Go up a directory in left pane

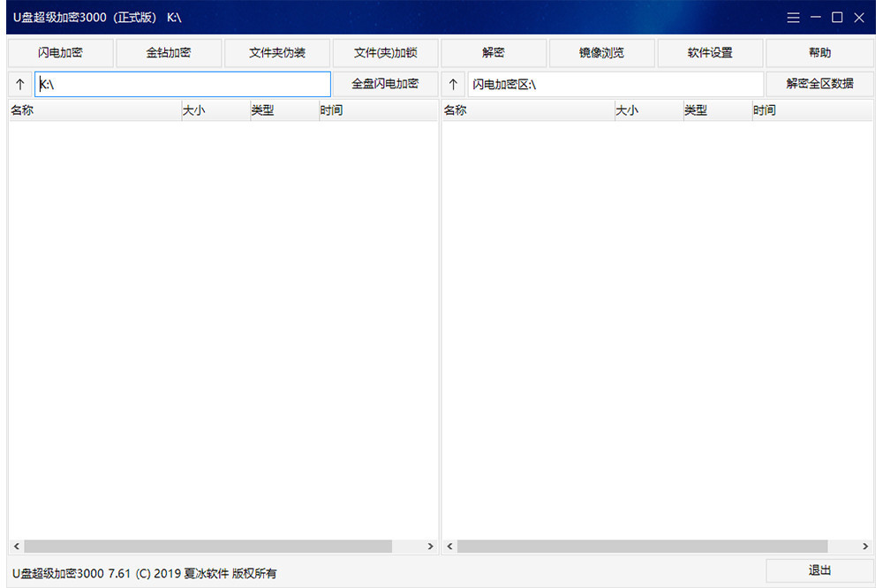point(20,85)
